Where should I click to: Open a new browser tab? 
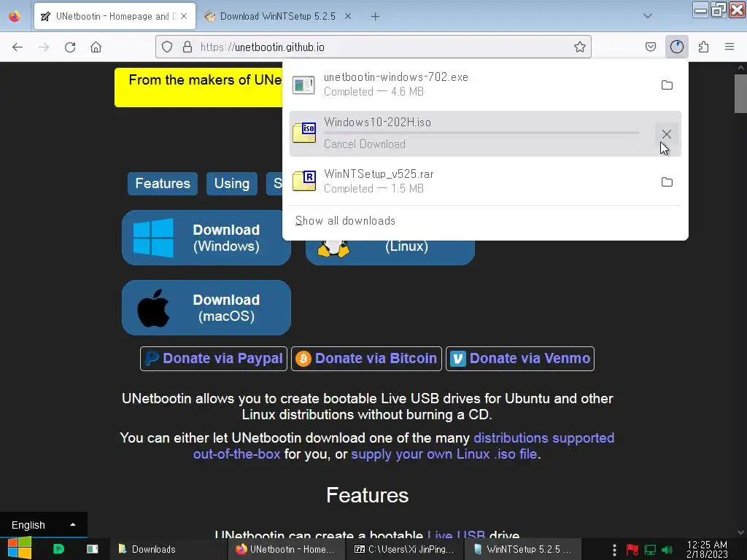pos(376,16)
